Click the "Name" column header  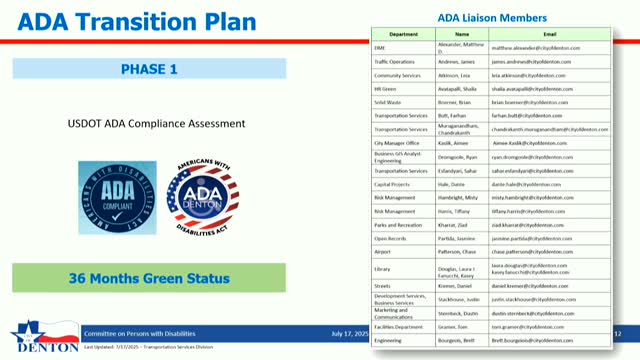coord(462,34)
